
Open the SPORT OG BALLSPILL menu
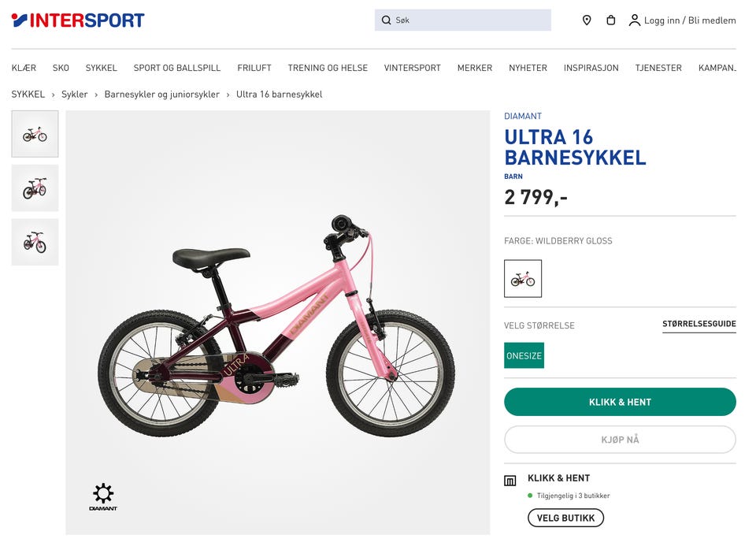[177, 68]
